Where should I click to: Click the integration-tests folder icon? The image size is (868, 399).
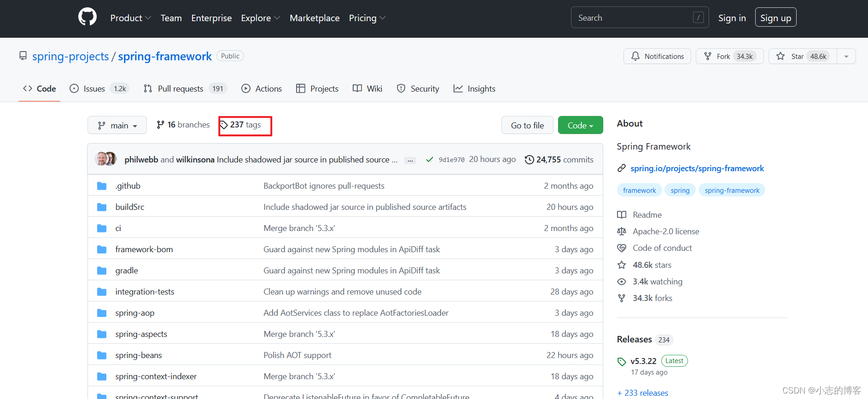[x=102, y=292]
